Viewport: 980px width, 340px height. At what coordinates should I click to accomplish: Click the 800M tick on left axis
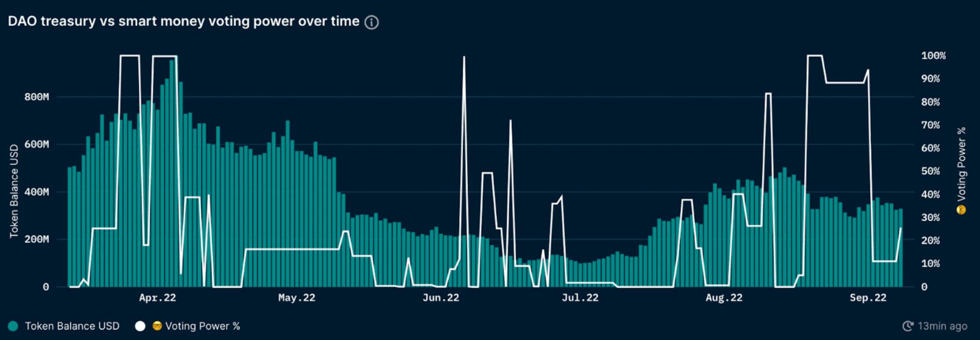click(x=37, y=97)
